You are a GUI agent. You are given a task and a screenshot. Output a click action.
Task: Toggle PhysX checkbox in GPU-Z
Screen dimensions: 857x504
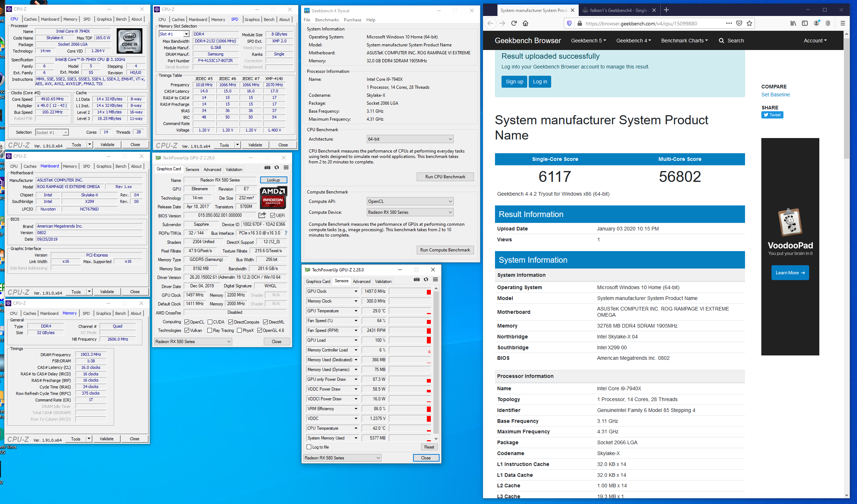point(239,330)
